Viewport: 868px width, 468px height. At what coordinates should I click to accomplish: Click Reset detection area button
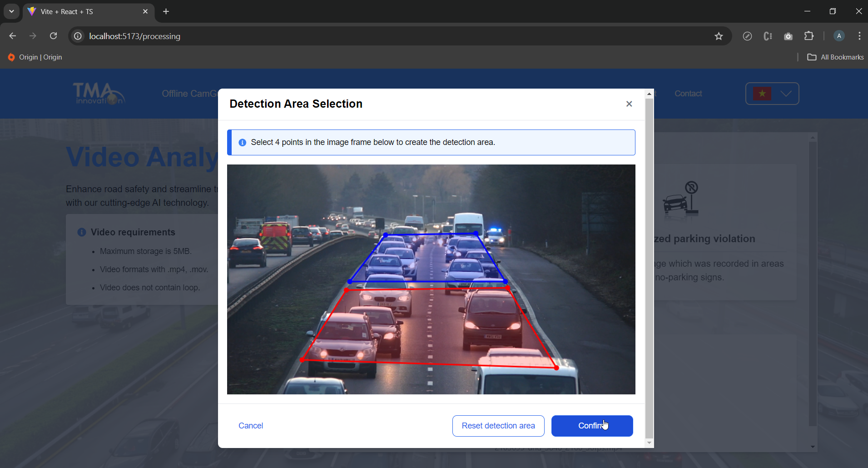(x=498, y=426)
